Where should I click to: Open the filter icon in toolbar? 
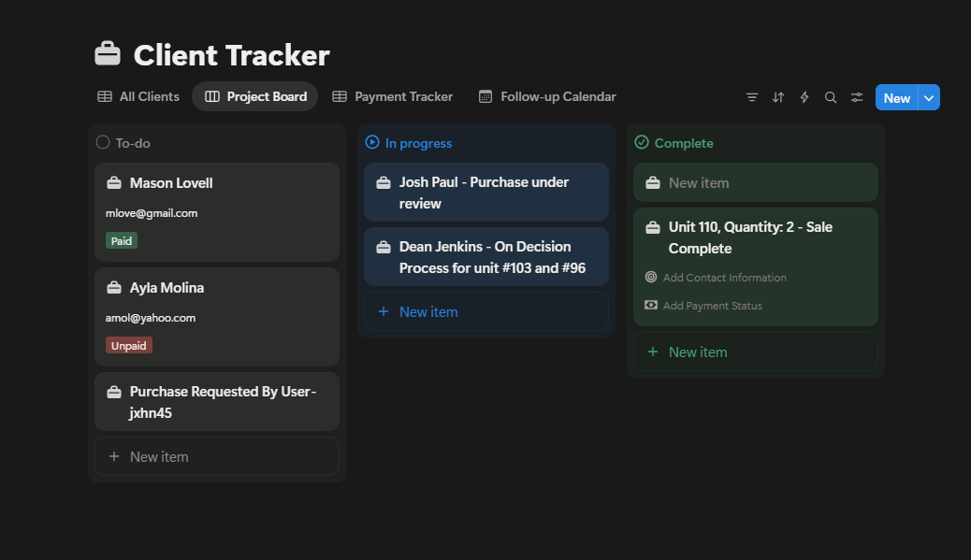click(752, 97)
